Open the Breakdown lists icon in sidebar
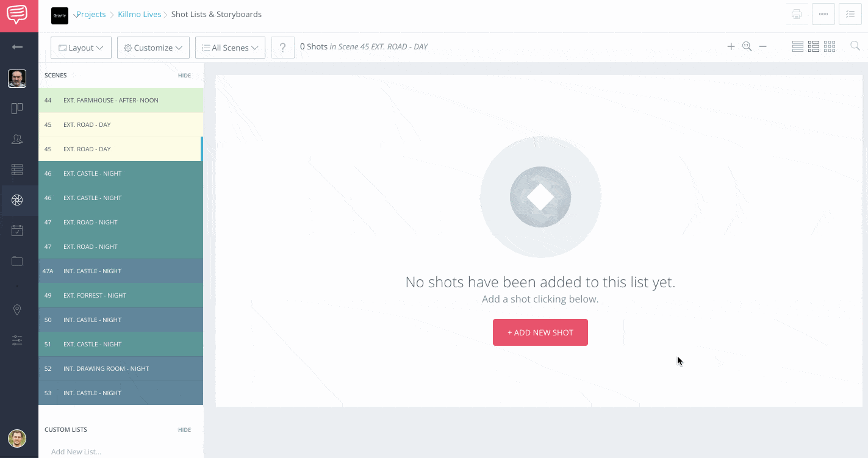This screenshot has height=458, width=868. [x=17, y=170]
